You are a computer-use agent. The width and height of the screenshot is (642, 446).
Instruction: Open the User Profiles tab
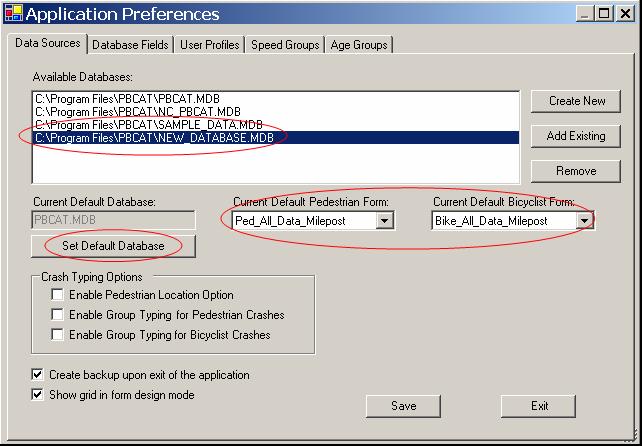pyautogui.click(x=210, y=45)
